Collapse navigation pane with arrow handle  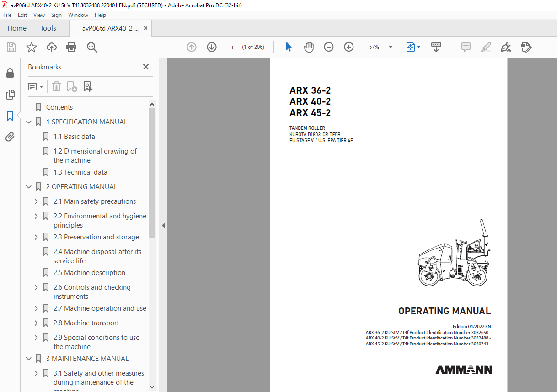pyautogui.click(x=163, y=225)
